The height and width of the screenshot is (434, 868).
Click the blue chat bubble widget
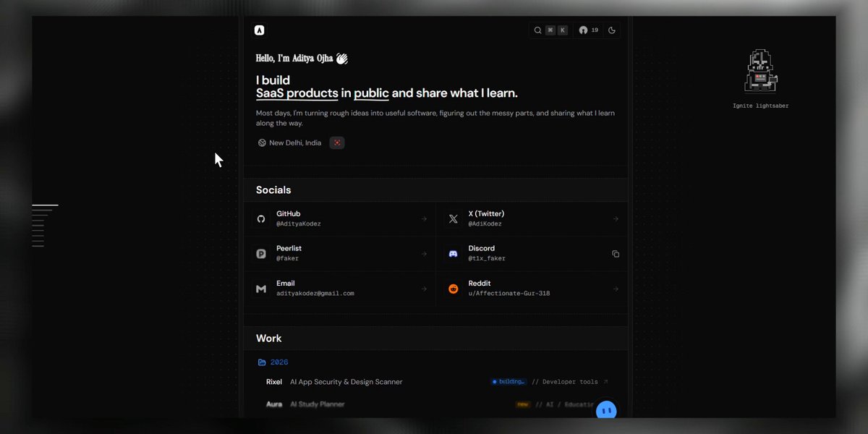point(606,411)
